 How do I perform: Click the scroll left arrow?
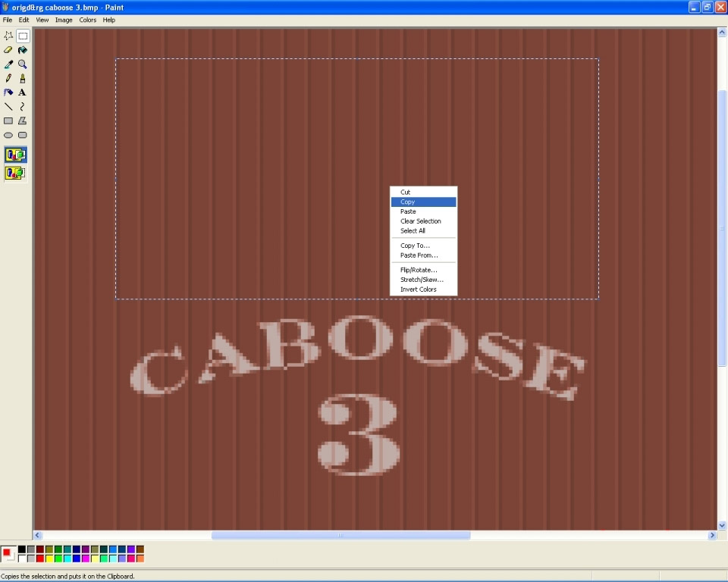coord(38,535)
